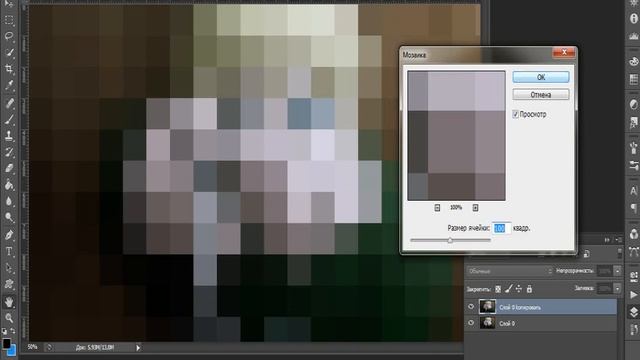This screenshot has width=640, height=360.
Task: Open the layer opacity dropdown arrow
Action: [617, 271]
